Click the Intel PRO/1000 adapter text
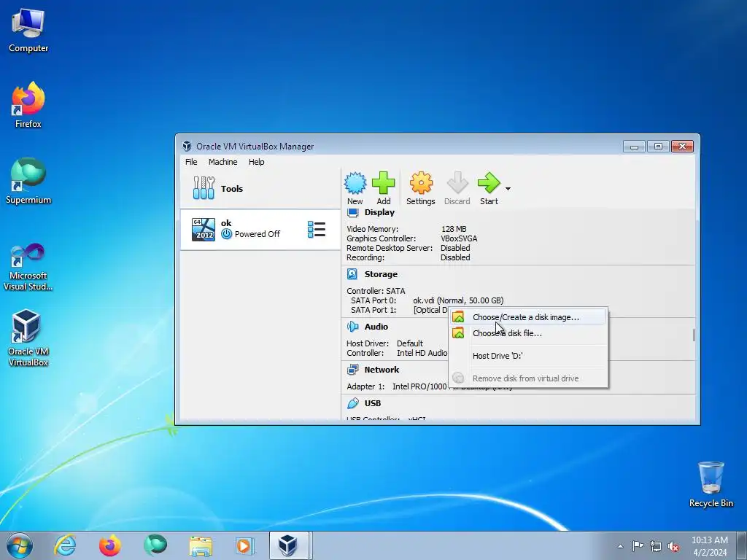Image resolution: width=747 pixels, height=560 pixels. tap(419, 386)
